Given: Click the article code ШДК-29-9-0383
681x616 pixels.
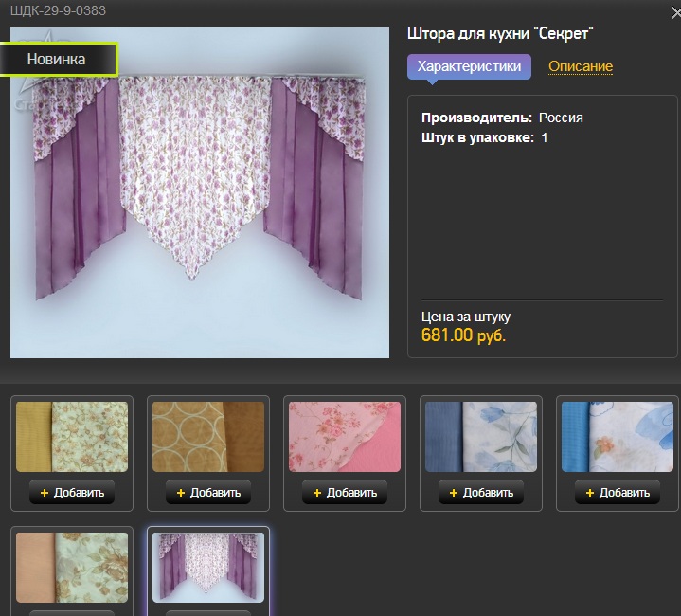Looking at the screenshot, I should pos(58,10).
